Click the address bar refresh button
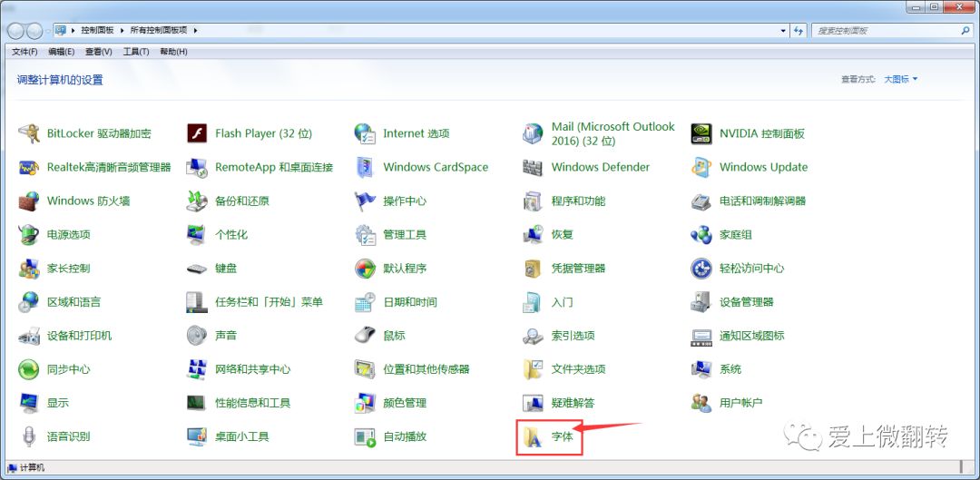980x480 pixels. tap(799, 30)
